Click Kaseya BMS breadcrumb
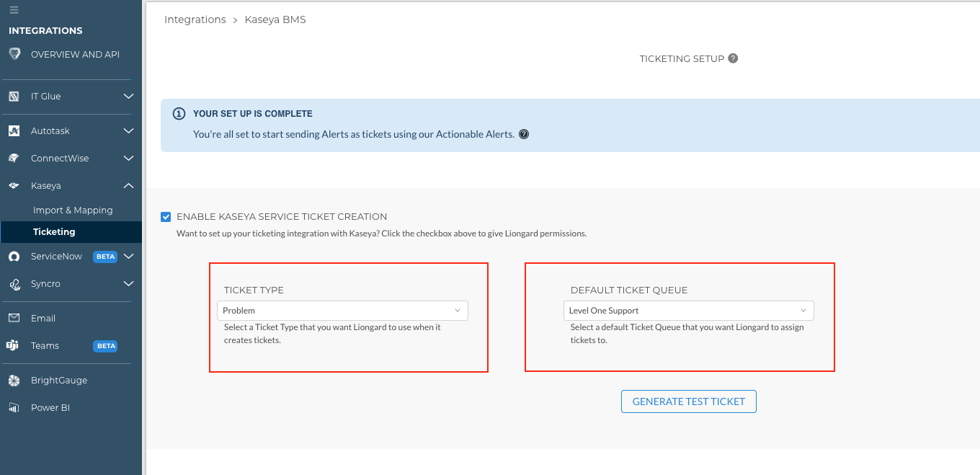Image resolution: width=980 pixels, height=475 pixels. (275, 19)
